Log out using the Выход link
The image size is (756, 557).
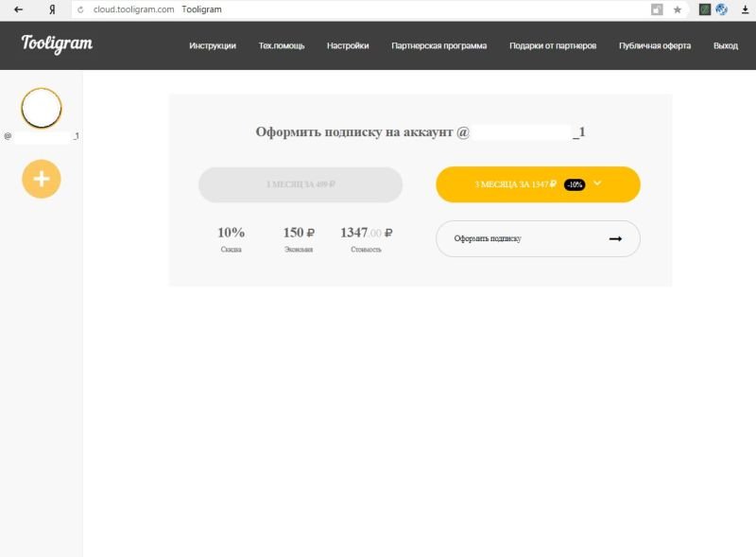[726, 45]
